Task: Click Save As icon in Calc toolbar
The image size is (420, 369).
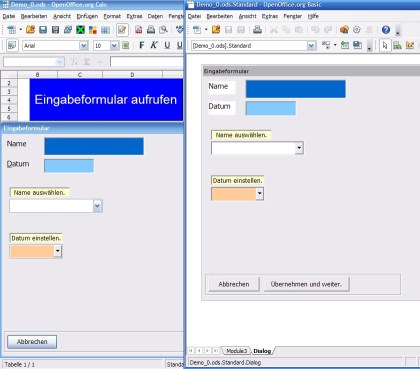Action: pos(55,30)
